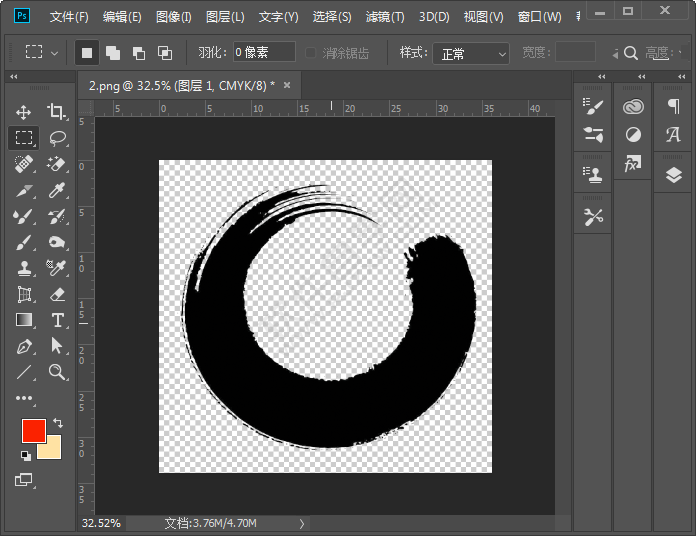The image size is (696, 536).
Task: Enable Subtract from selection mode
Action: (139, 53)
